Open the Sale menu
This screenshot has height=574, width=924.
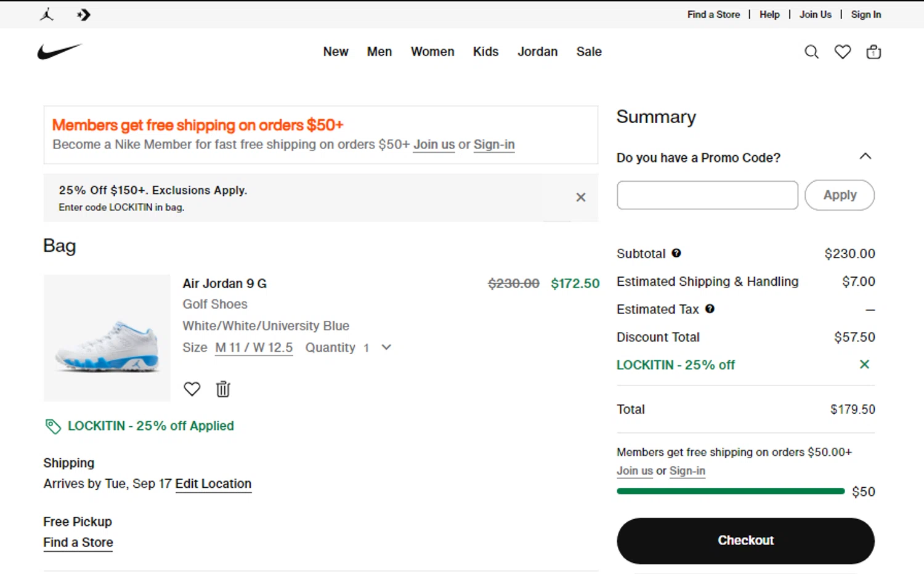point(589,52)
